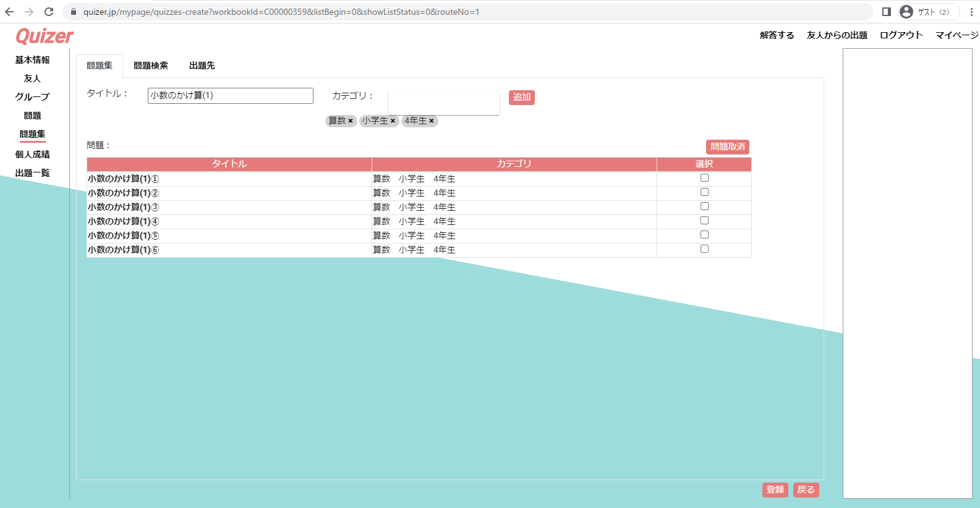Open the browser three-dot menu

point(971,12)
